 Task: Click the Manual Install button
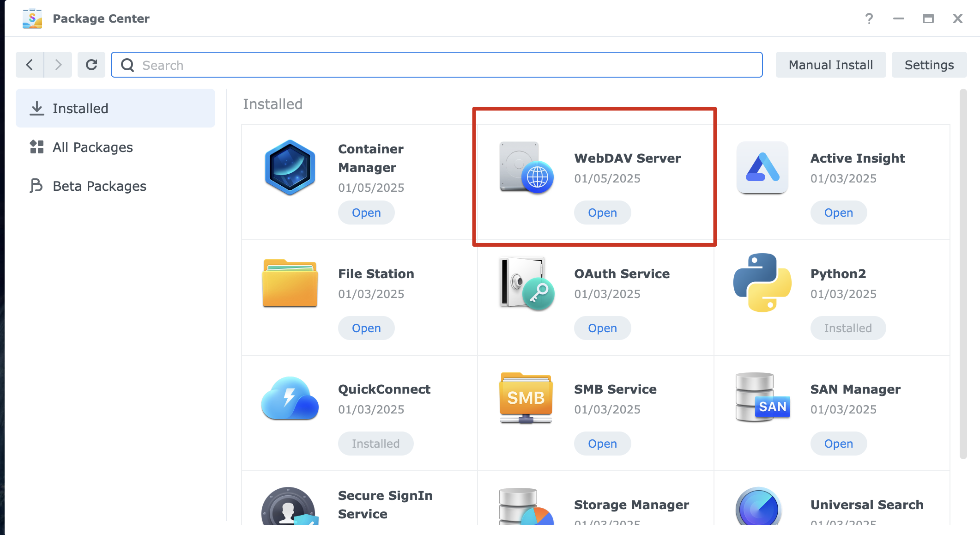(831, 65)
